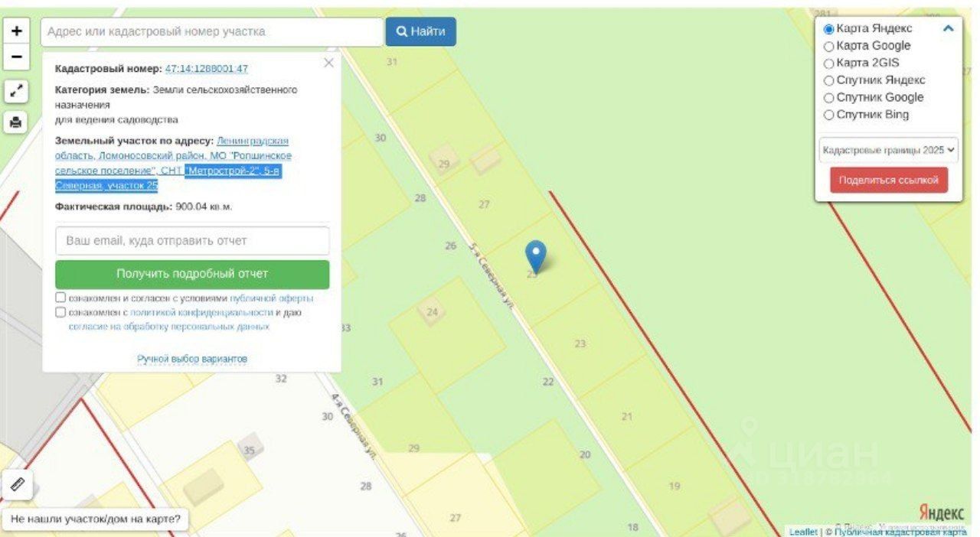Toggle fullscreen map view icon
Image resolution: width=980 pixels, height=537 pixels.
(x=16, y=92)
